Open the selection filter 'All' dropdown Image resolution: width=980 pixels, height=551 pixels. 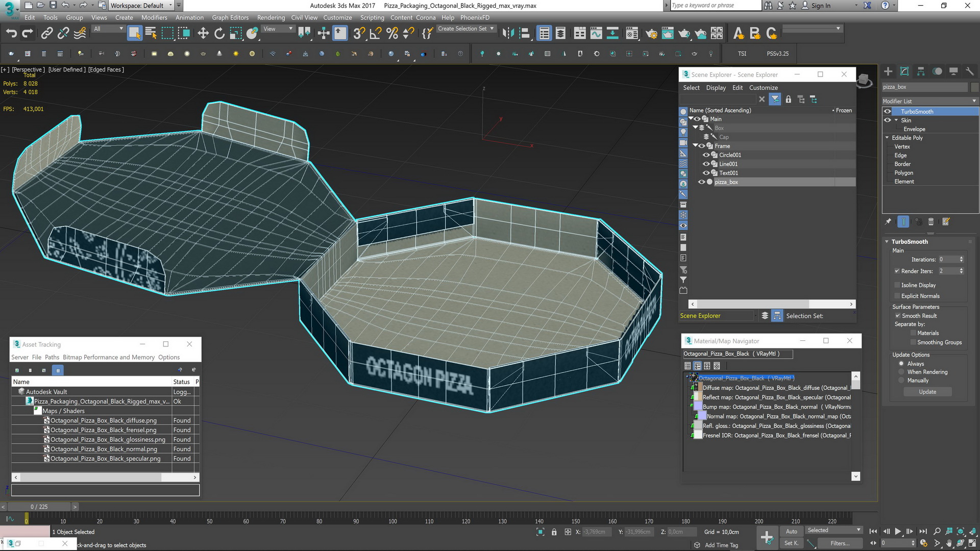(108, 29)
